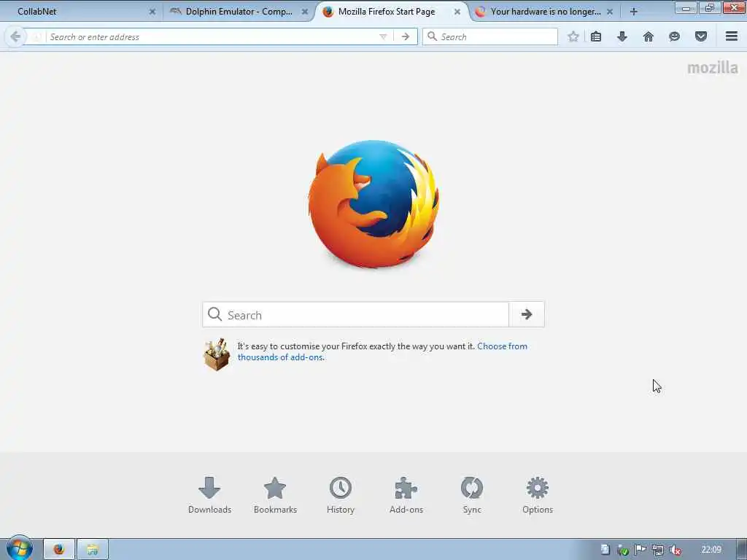Click the search magnifier on start page
The image size is (747, 560).
click(x=215, y=314)
